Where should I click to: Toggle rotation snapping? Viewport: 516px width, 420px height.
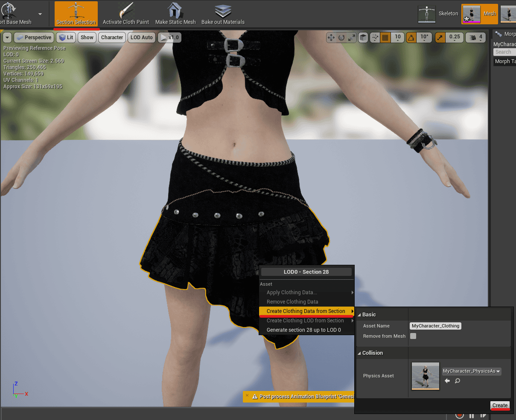411,38
